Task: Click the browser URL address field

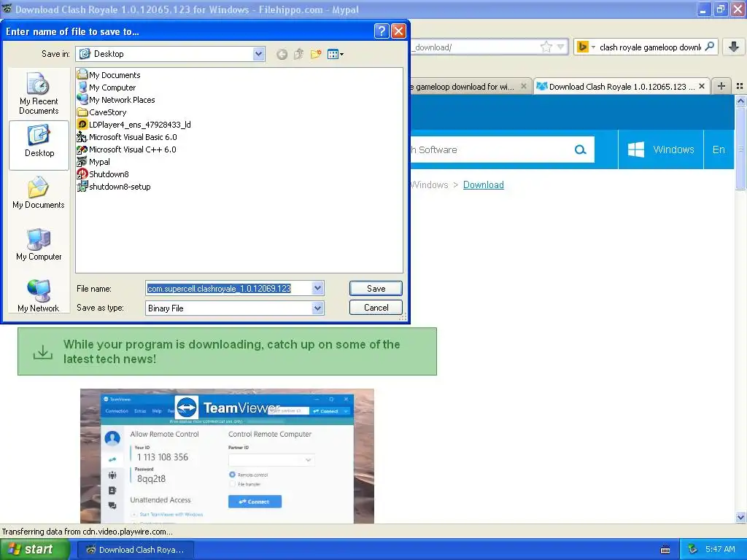Action: 474,47
